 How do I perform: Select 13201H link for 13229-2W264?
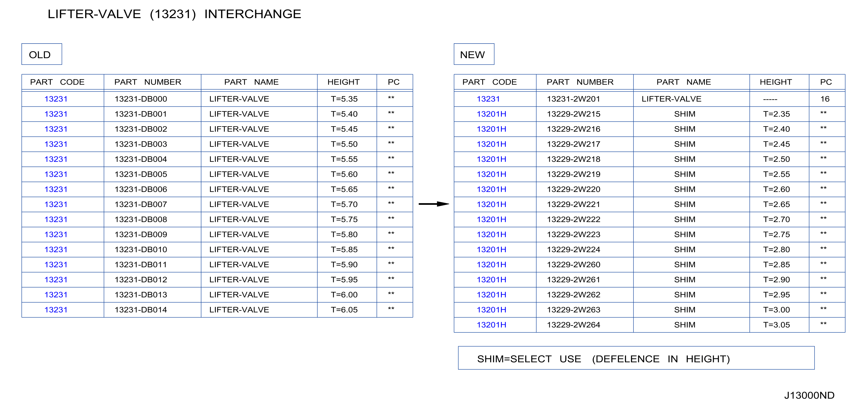pos(491,325)
